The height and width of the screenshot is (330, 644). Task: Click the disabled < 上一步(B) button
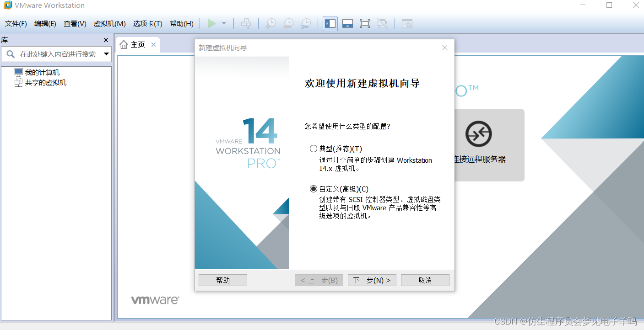(319, 280)
